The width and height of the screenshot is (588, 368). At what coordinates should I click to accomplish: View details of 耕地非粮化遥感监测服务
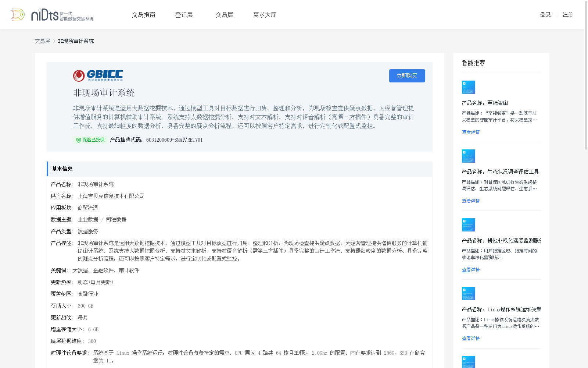(471, 270)
